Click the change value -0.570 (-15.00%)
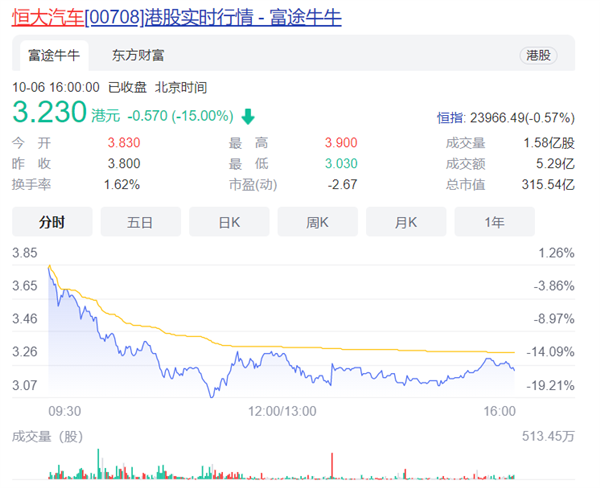Image resolution: width=600 pixels, height=488 pixels. coord(180,116)
